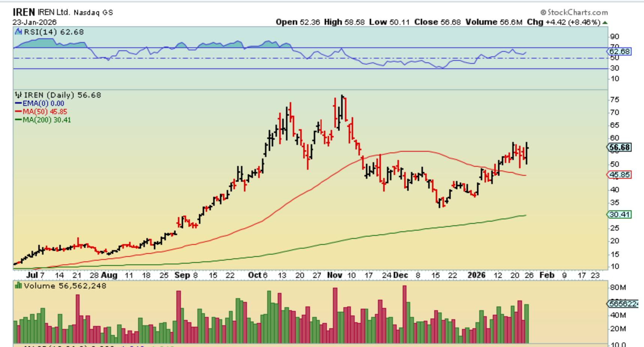Click the MA(50) 45.85 legend entry
Screen dimensions: 644x347
click(x=45, y=112)
